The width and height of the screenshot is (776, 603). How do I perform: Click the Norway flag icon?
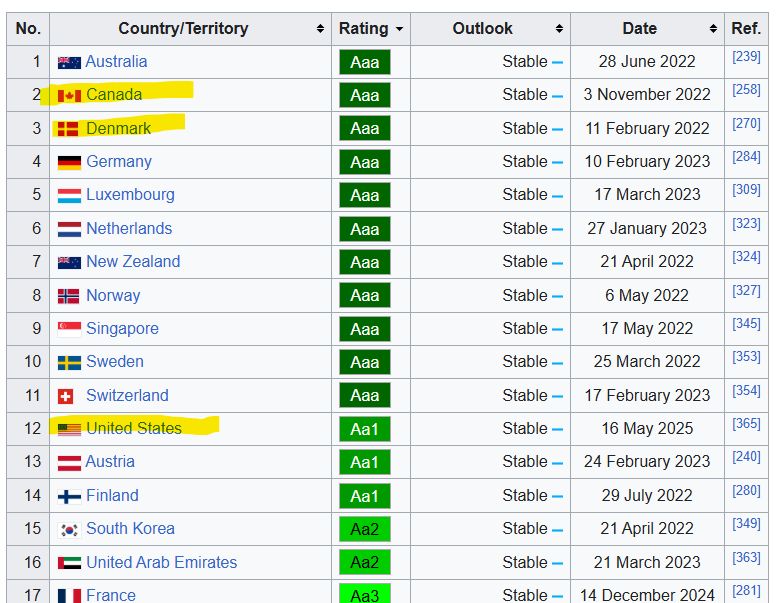68,297
